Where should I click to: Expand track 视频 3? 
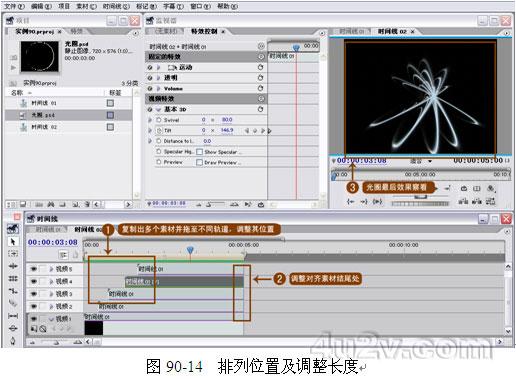point(51,294)
